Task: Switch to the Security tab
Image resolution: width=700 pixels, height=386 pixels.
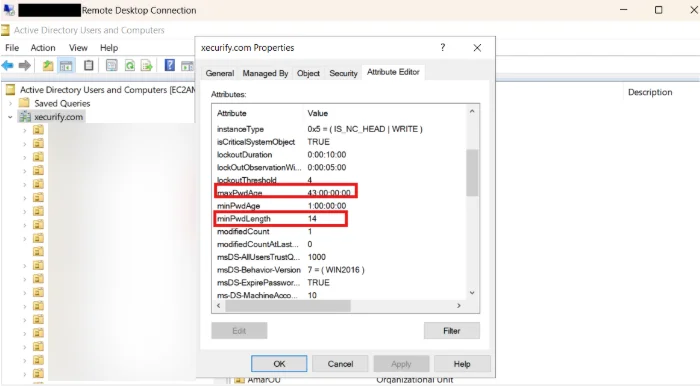Action: click(x=343, y=73)
